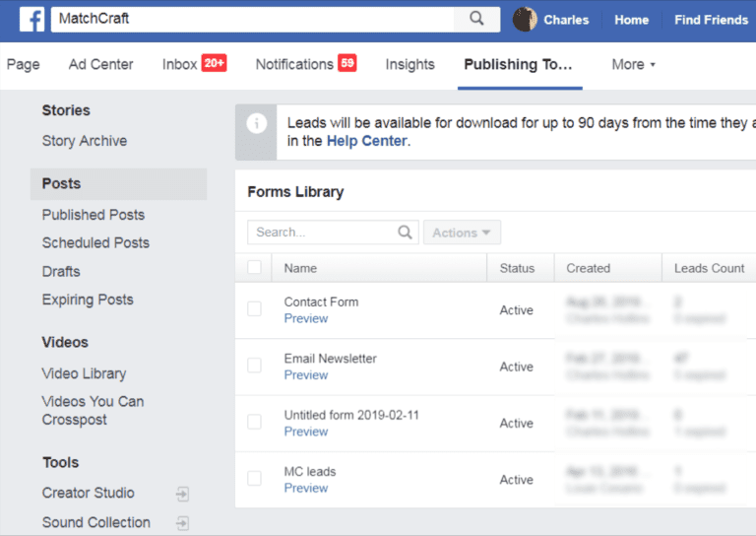Image resolution: width=756 pixels, height=536 pixels.
Task: Open Story Archive in sidebar
Action: pos(85,141)
